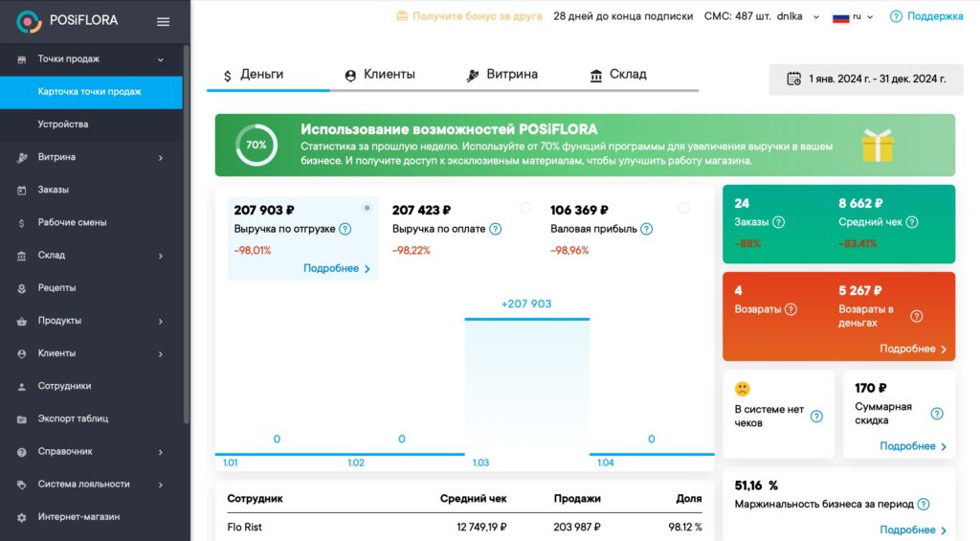Click the gift icon beside bonus link
Image resolution: width=980 pixels, height=541 pixels.
tap(402, 15)
